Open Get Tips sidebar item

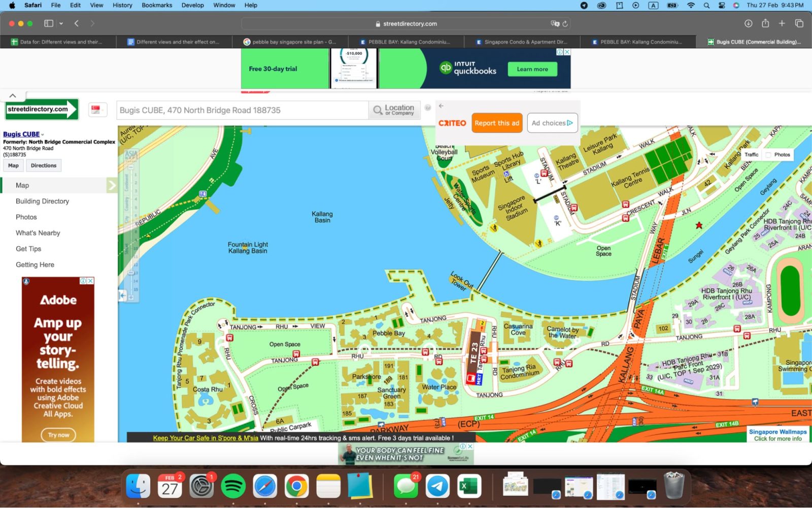28,249
